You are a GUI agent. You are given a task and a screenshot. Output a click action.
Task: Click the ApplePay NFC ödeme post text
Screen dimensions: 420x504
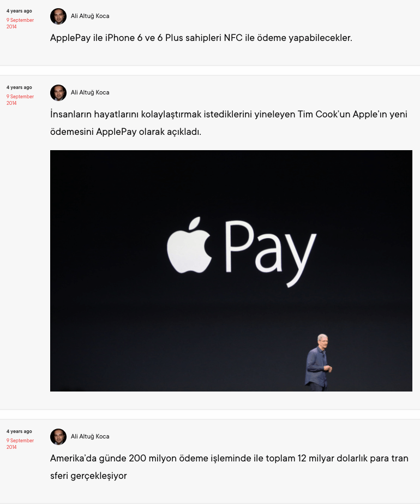pyautogui.click(x=201, y=38)
